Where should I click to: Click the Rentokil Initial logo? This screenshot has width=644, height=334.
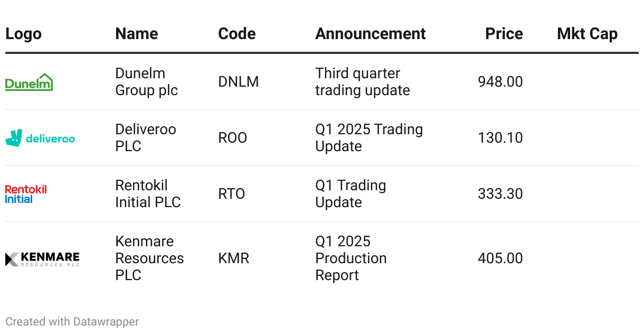click(x=26, y=194)
